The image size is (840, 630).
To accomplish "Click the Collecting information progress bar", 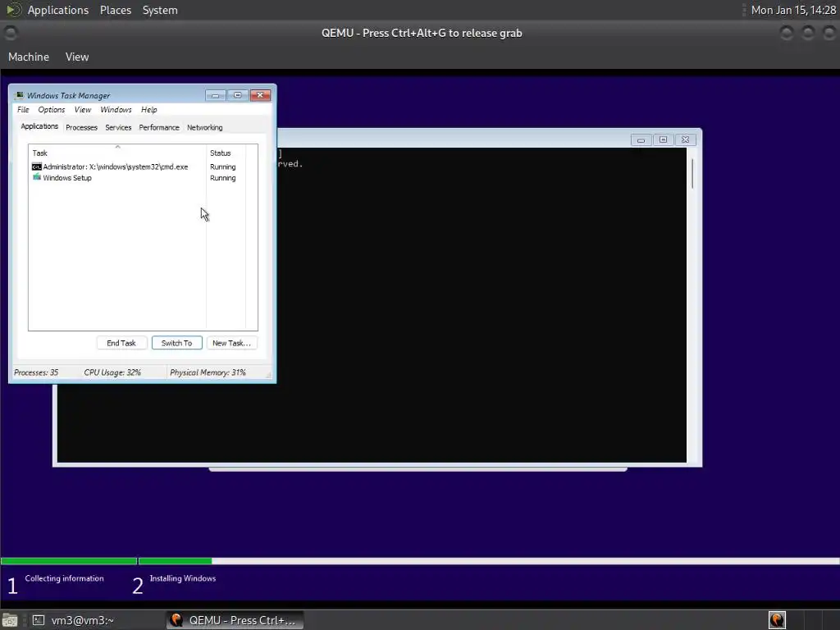I will tap(69, 561).
